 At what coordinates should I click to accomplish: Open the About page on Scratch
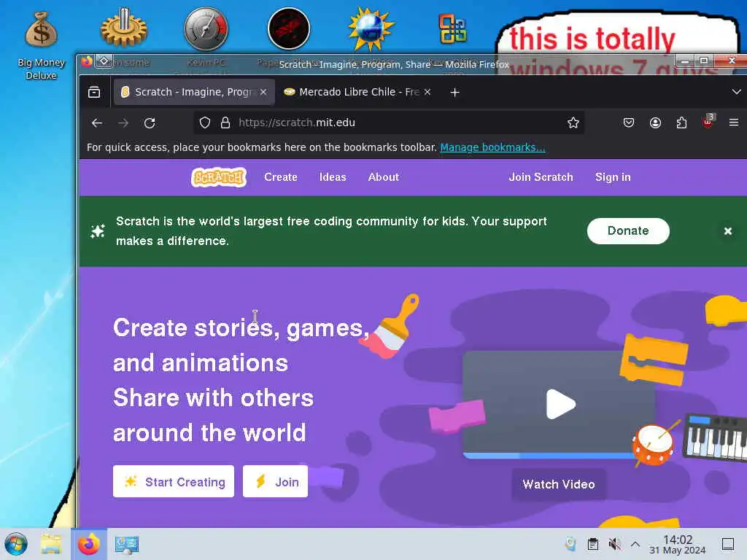(x=384, y=177)
